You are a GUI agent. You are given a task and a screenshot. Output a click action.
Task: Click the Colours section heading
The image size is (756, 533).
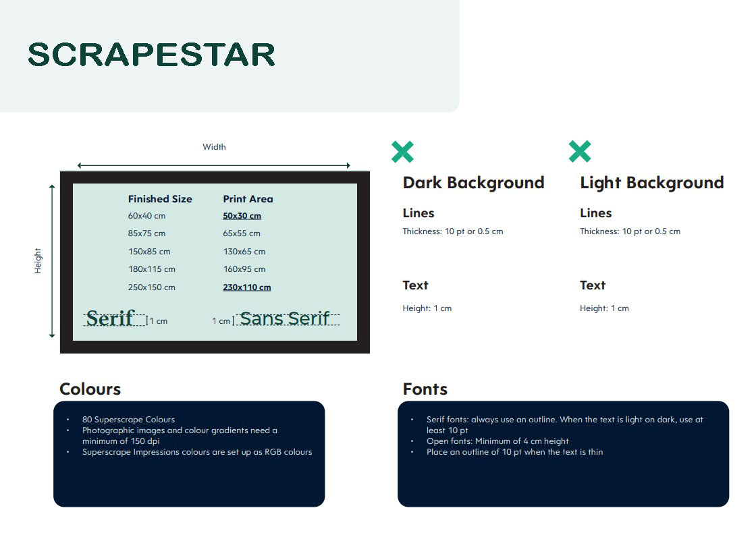tap(90, 389)
